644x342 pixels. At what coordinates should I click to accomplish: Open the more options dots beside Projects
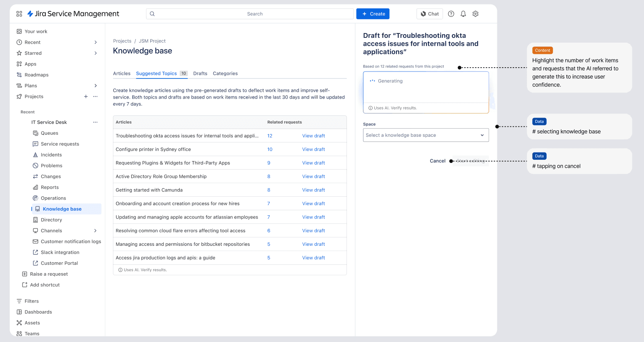pos(95,97)
